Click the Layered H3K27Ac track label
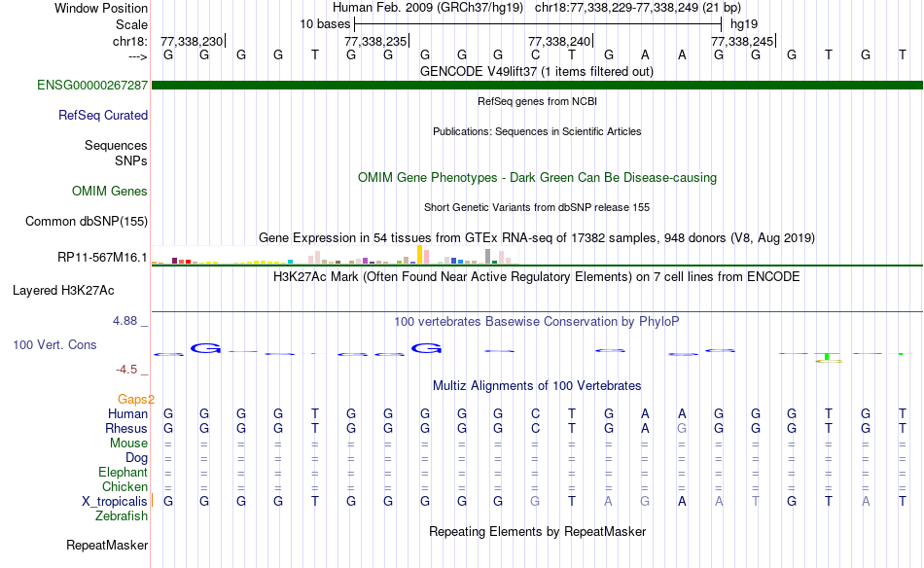 tap(63, 290)
